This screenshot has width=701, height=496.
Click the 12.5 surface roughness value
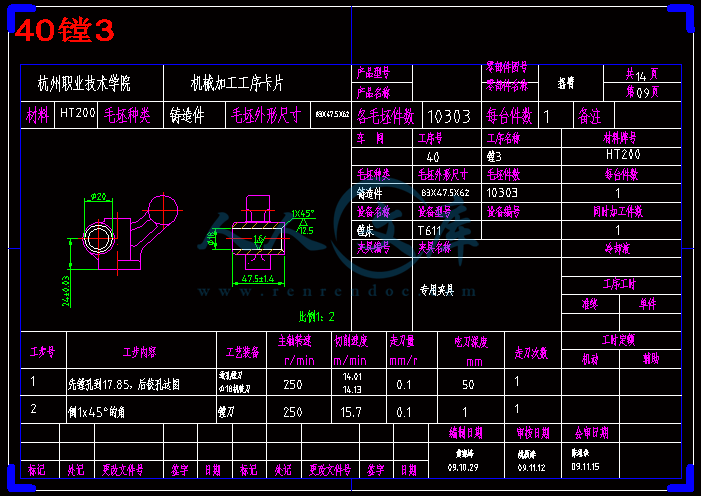306,231
